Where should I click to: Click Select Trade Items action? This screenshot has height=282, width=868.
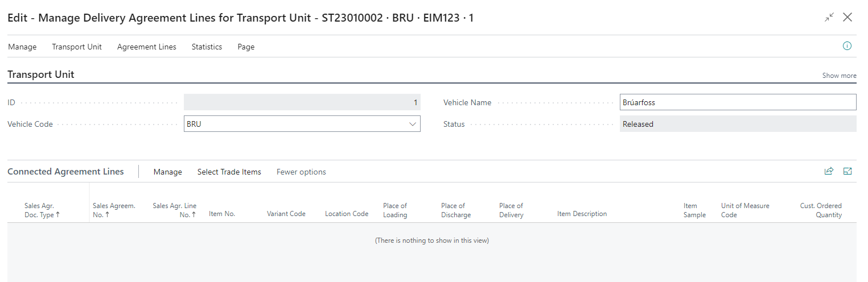(229, 172)
